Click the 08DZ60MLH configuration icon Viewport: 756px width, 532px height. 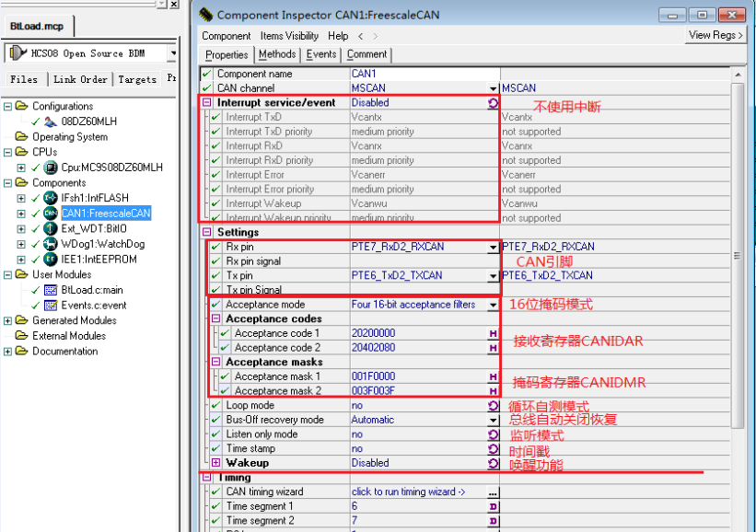50,121
